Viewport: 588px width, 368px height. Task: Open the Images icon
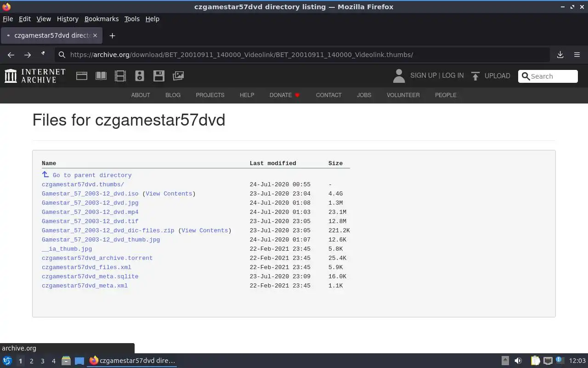coord(178,76)
